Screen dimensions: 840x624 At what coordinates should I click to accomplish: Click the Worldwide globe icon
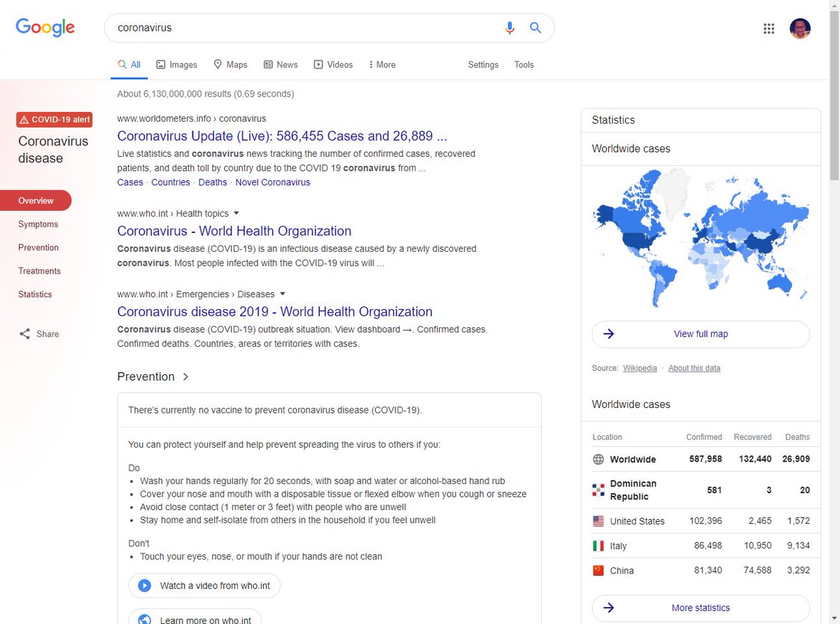coord(598,460)
